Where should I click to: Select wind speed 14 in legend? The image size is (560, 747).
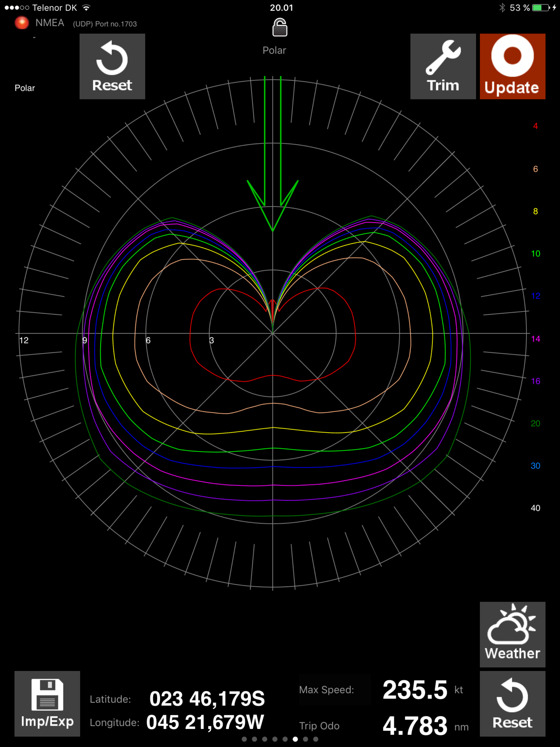535,339
